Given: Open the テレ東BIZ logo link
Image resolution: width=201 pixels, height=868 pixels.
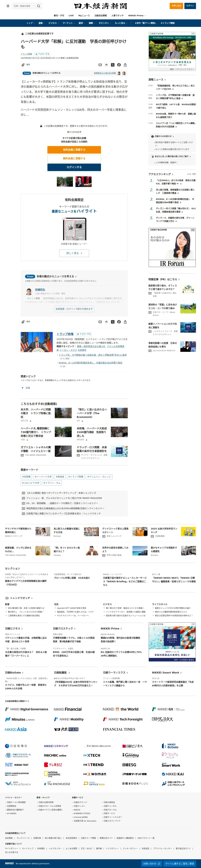Looking at the screenshot, I should [x=53, y=765].
